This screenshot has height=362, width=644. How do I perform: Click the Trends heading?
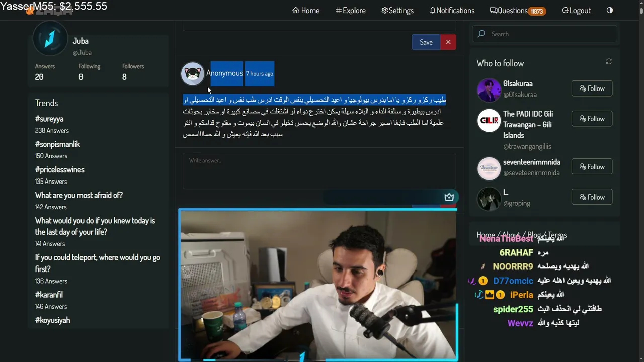click(46, 103)
